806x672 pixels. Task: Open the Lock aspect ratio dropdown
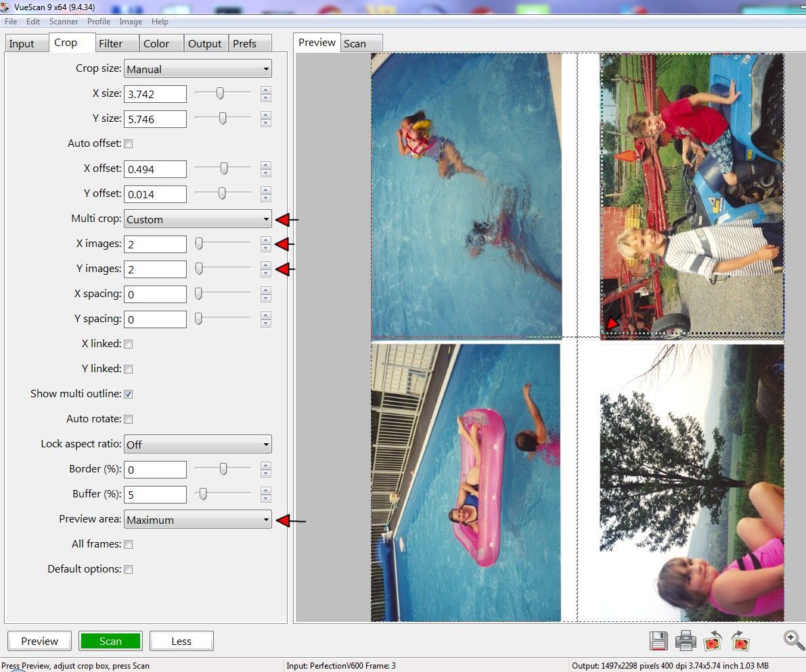click(197, 444)
